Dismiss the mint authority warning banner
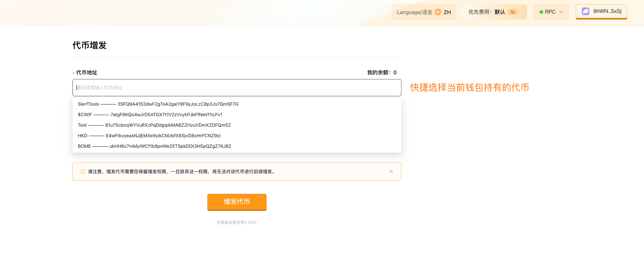The image size is (644, 274). point(391,171)
